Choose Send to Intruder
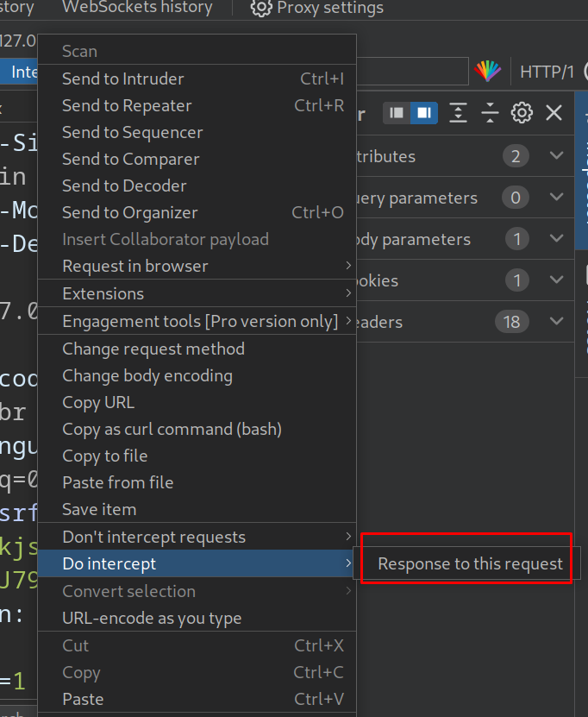588x717 pixels. (197, 79)
